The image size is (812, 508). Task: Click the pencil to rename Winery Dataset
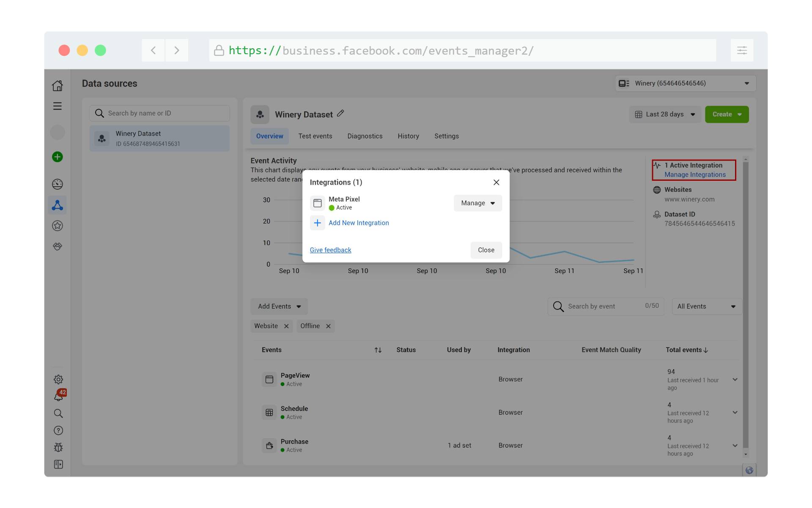(340, 113)
